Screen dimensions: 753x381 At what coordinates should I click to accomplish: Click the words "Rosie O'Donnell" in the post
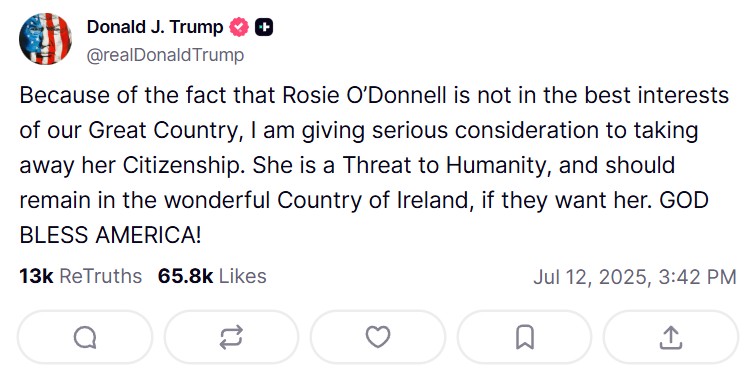364,95
